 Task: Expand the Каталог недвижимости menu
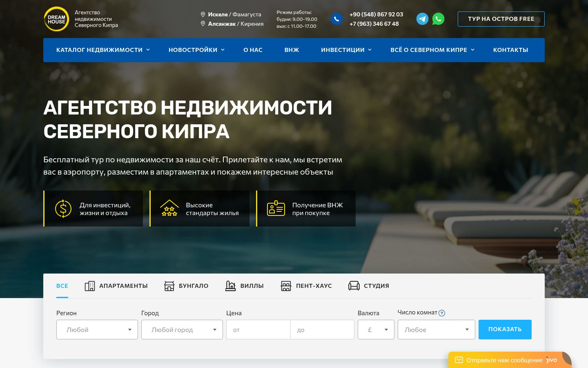coord(103,50)
